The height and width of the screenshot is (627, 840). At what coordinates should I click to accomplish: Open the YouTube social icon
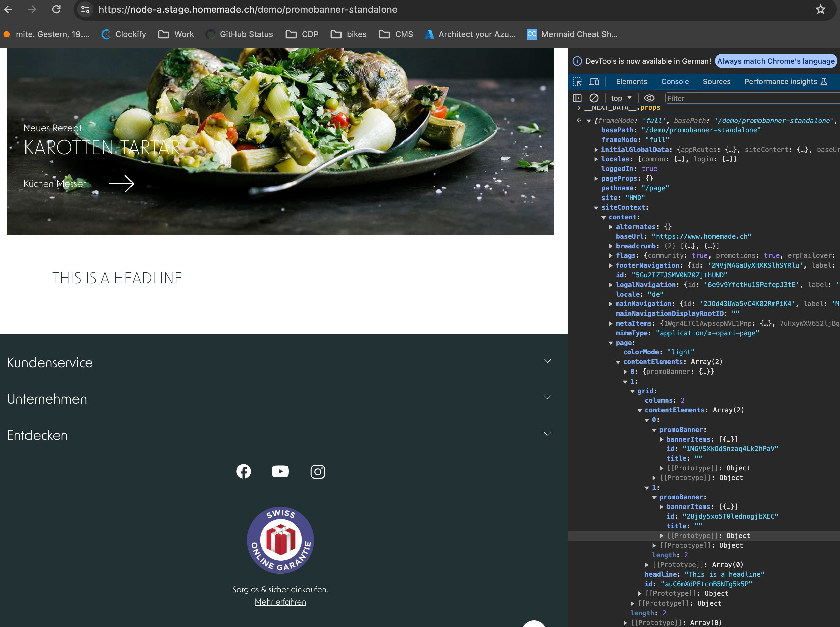[x=280, y=471]
